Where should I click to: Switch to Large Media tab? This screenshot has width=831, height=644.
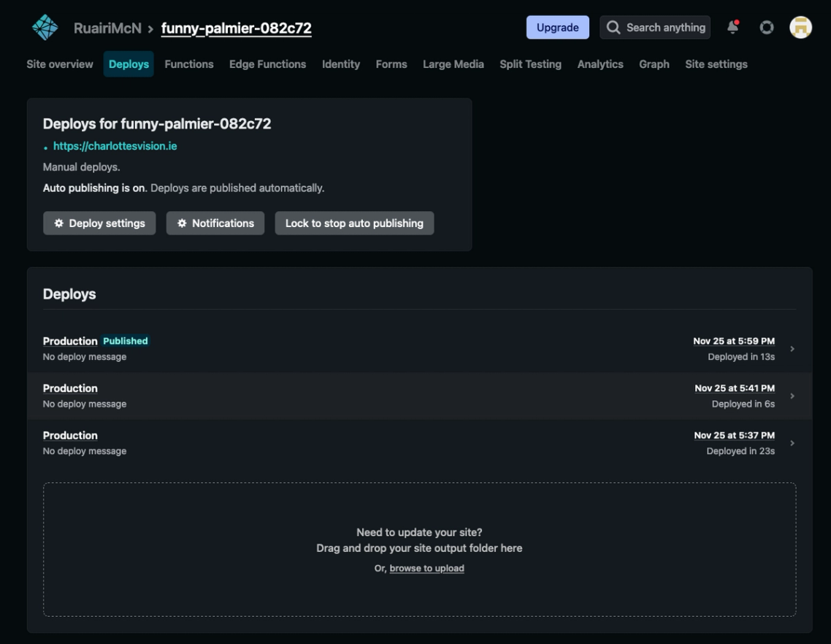[x=453, y=64]
